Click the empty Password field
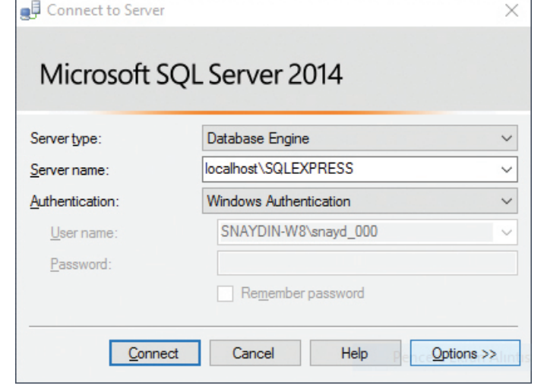The width and height of the screenshot is (544, 392). 366,263
